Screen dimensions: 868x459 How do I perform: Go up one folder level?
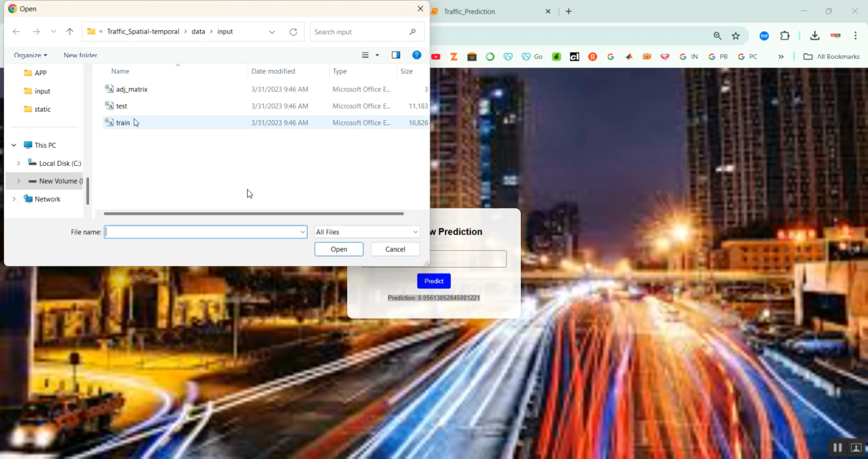[70, 32]
